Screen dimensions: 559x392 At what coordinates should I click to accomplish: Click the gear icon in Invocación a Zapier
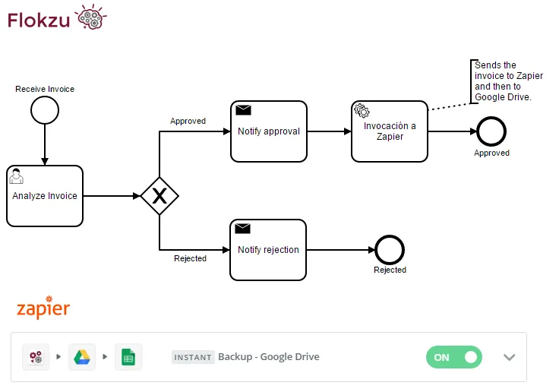pos(362,111)
